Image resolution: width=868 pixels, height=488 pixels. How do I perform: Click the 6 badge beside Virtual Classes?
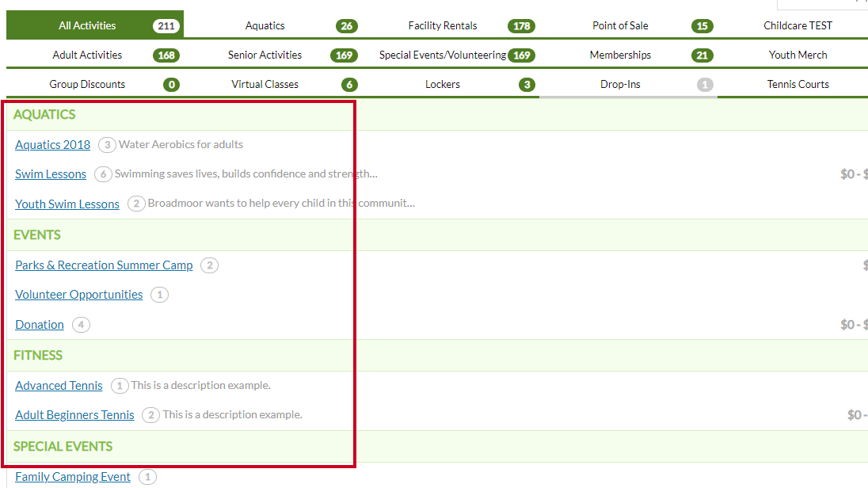pyautogui.click(x=349, y=84)
